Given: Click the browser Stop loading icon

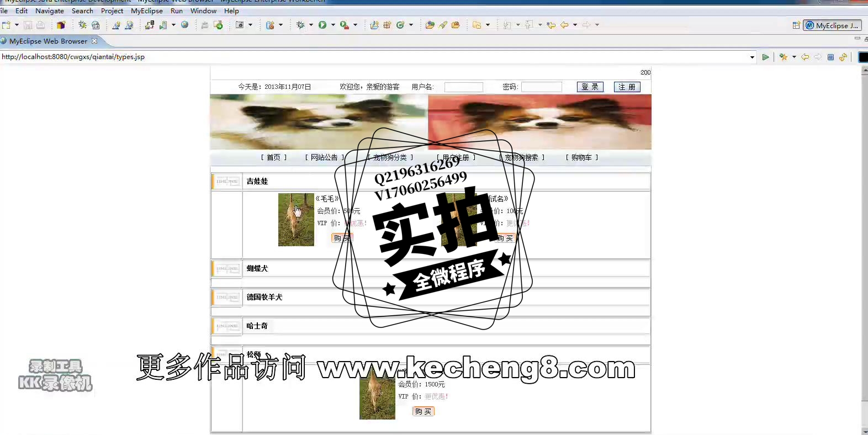Looking at the screenshot, I should click(x=830, y=57).
